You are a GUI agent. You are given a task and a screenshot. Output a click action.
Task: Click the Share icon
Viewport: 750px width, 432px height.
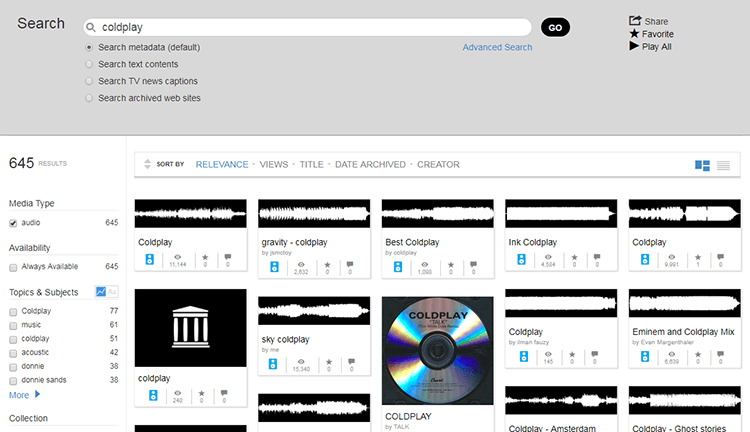click(635, 21)
